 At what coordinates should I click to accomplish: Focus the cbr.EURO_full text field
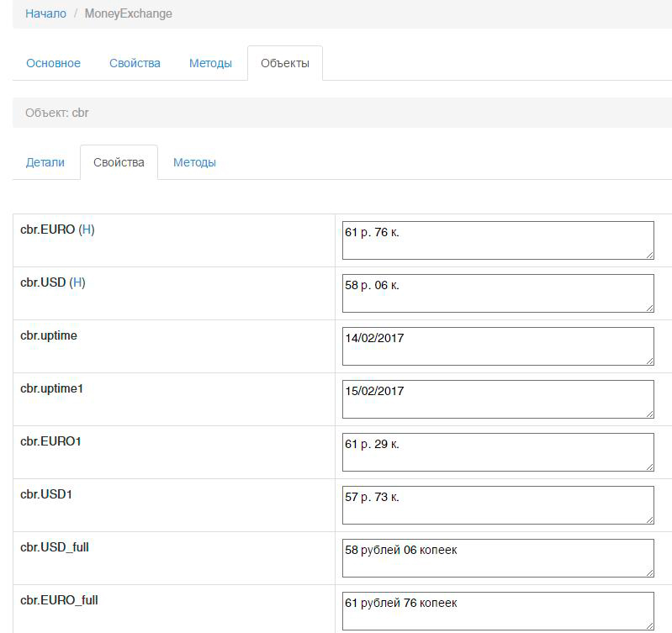tap(497, 610)
